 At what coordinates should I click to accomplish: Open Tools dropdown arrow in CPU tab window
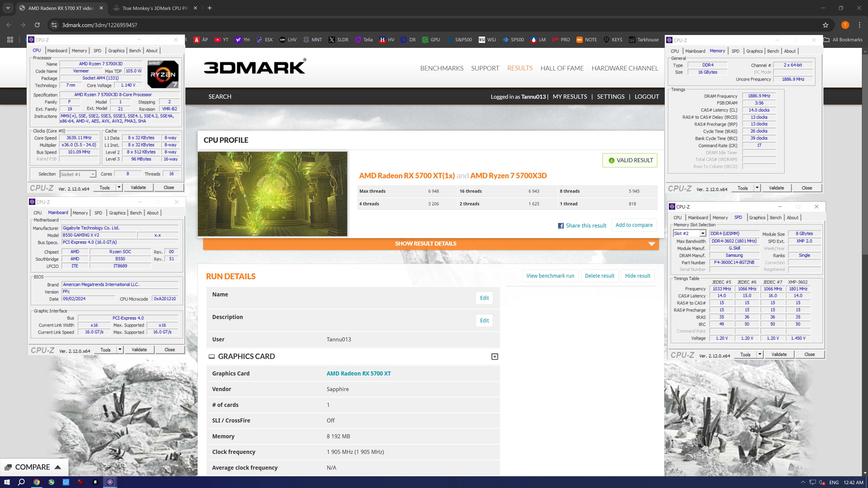(x=119, y=187)
